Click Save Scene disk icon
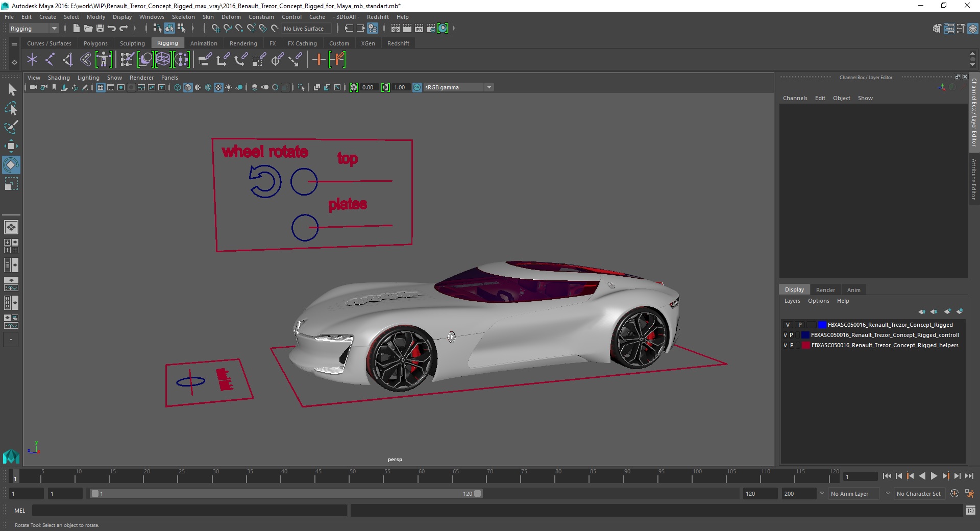Screen dimensions: 980x531 click(100, 29)
